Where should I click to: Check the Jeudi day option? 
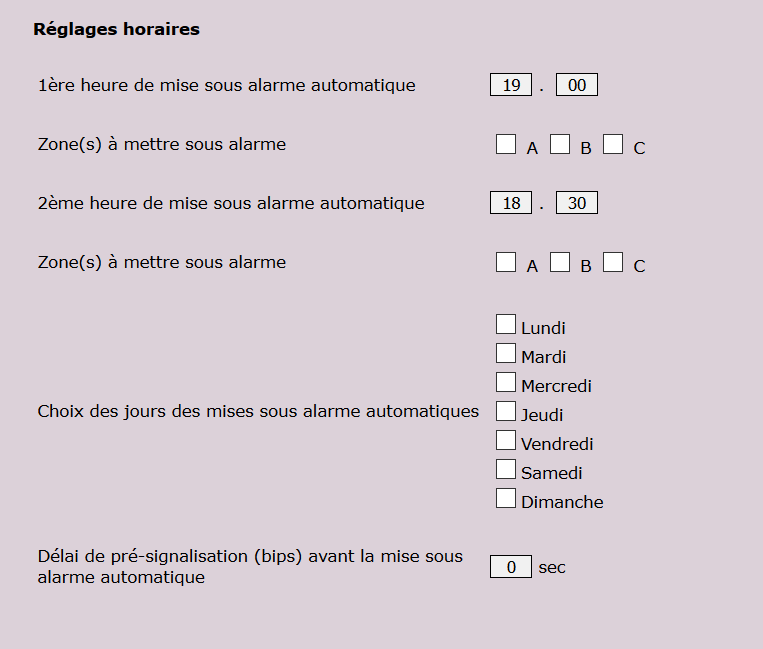506,411
